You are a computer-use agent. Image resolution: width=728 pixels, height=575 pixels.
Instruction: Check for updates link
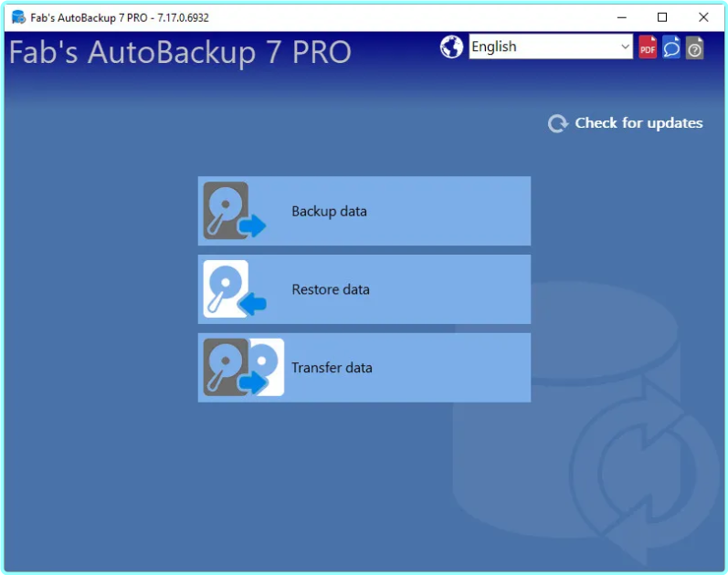[x=638, y=123]
